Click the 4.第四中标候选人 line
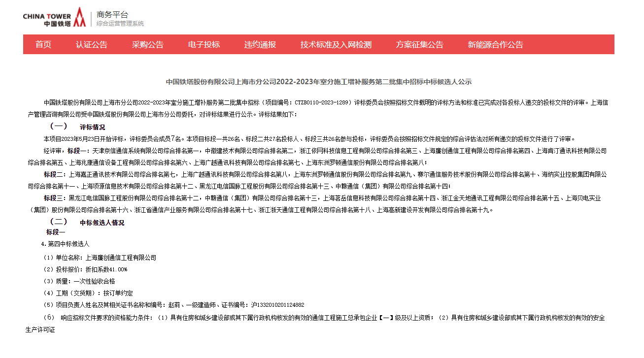This screenshot has width=644, height=358. tap(66, 244)
